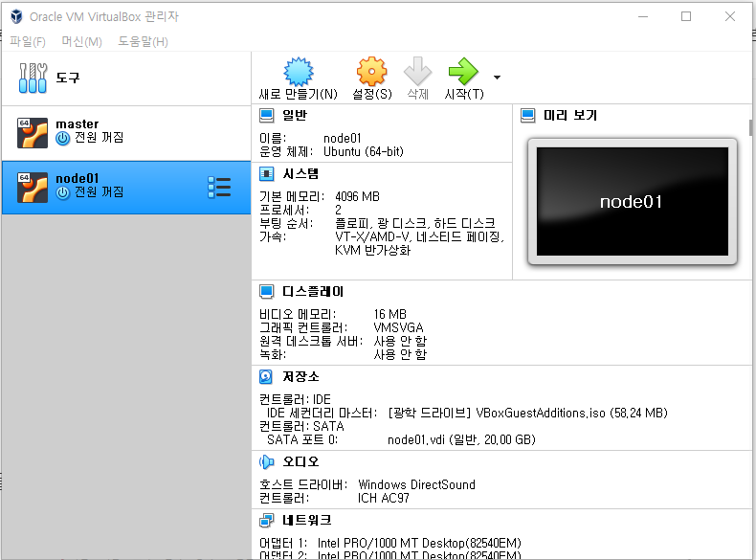Screen dimensions: 756x560
Task: Click the Storage (저장소) disk icon
Action: coord(267,377)
